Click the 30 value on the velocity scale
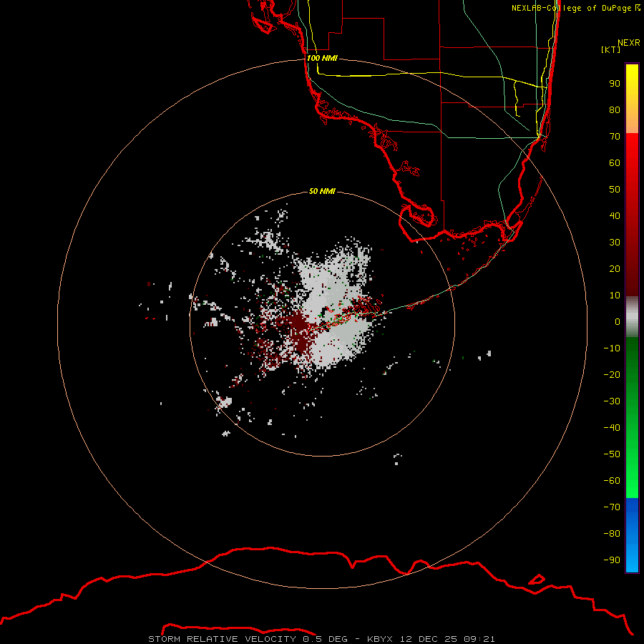 615,243
